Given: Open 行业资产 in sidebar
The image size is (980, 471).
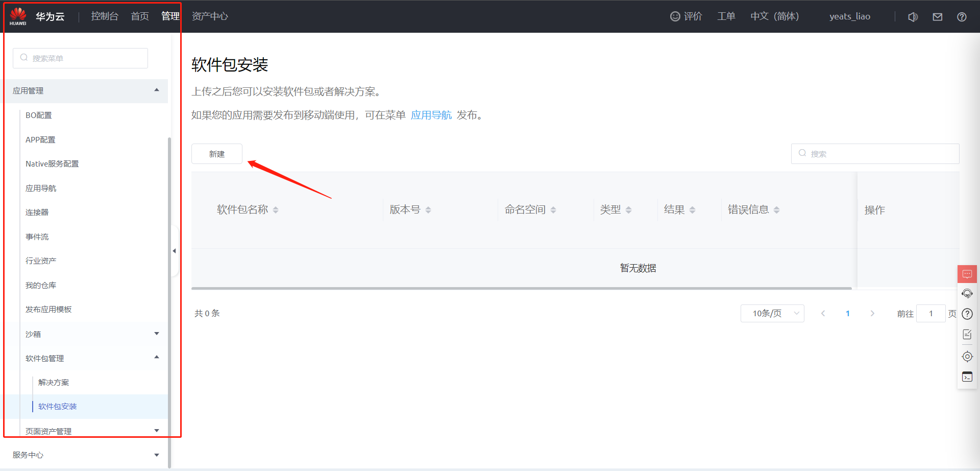Looking at the screenshot, I should (41, 261).
